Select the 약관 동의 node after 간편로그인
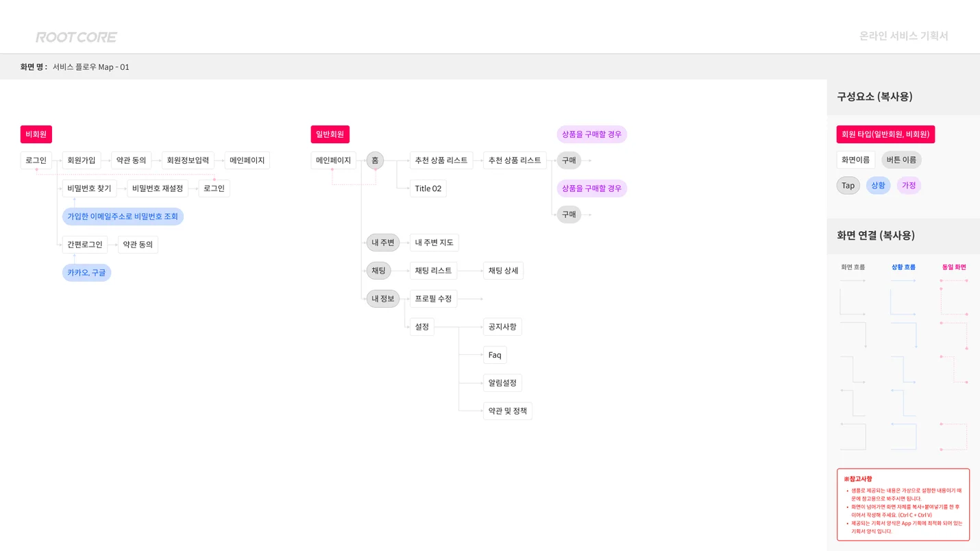This screenshot has width=980, height=551. (x=138, y=245)
